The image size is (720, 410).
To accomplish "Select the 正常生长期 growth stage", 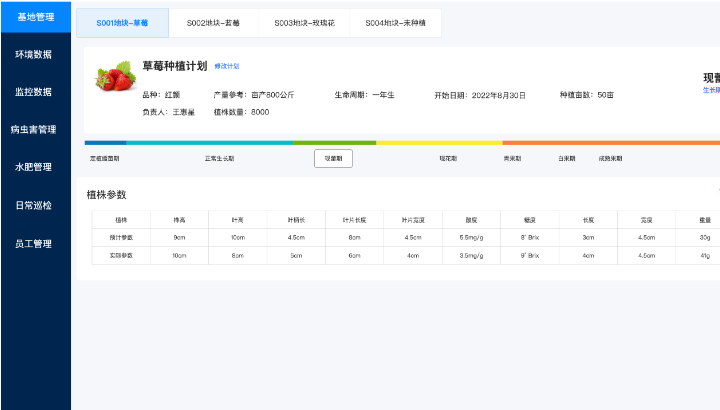I will point(219,158).
